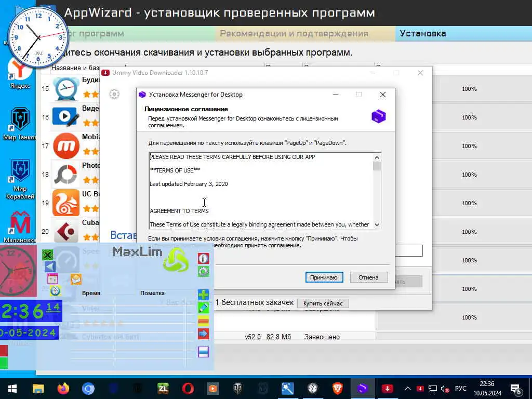
Task: Click the 82.8 Мб size cell
Action: [278, 337]
